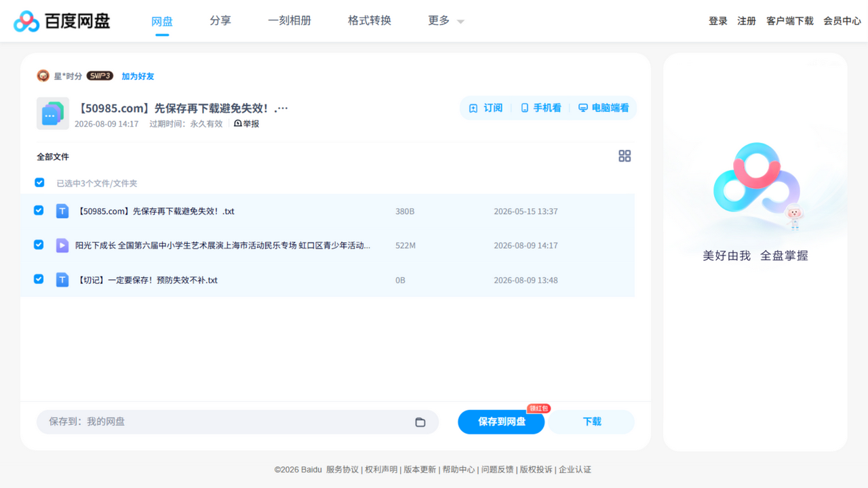Click date 2026-08-09 13:48

pyautogui.click(x=526, y=280)
